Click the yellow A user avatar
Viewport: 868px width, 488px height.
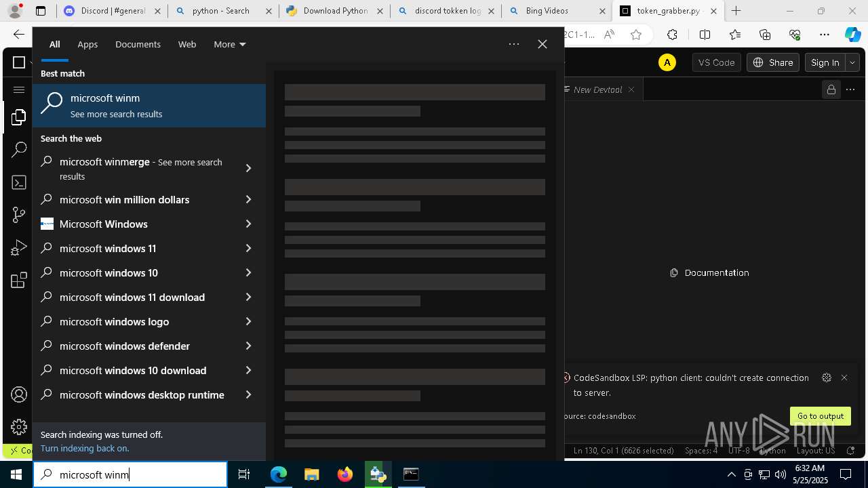pos(667,62)
